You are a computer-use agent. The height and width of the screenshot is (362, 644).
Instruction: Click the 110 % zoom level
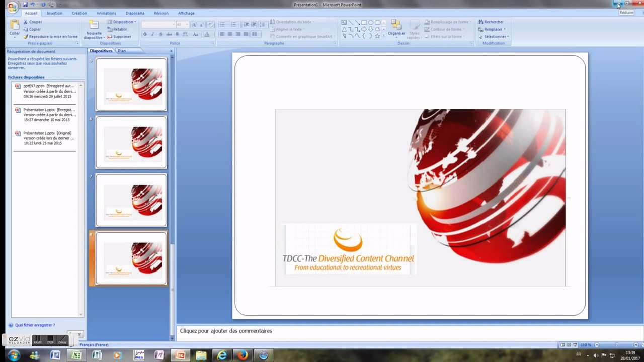pos(586,345)
